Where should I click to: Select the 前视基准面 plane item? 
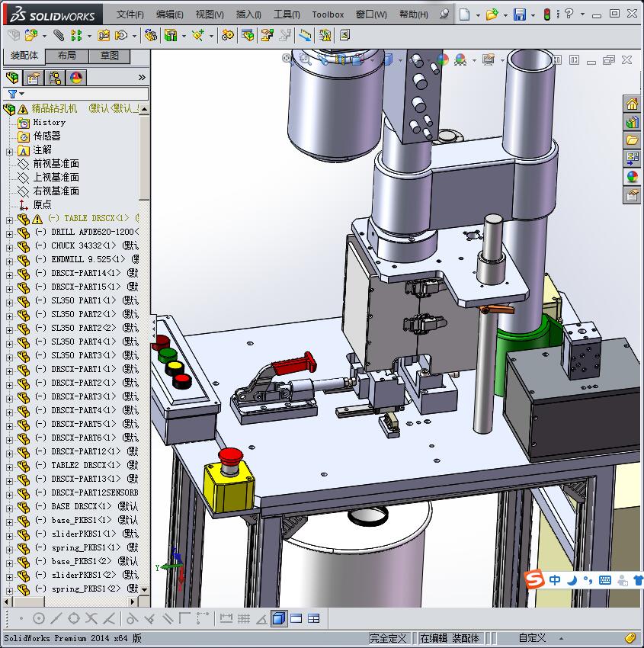56,164
